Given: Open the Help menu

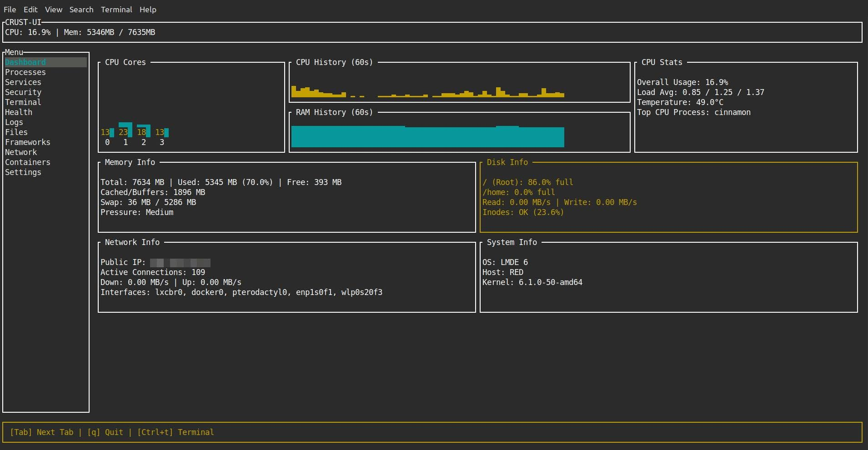Looking at the screenshot, I should (148, 10).
